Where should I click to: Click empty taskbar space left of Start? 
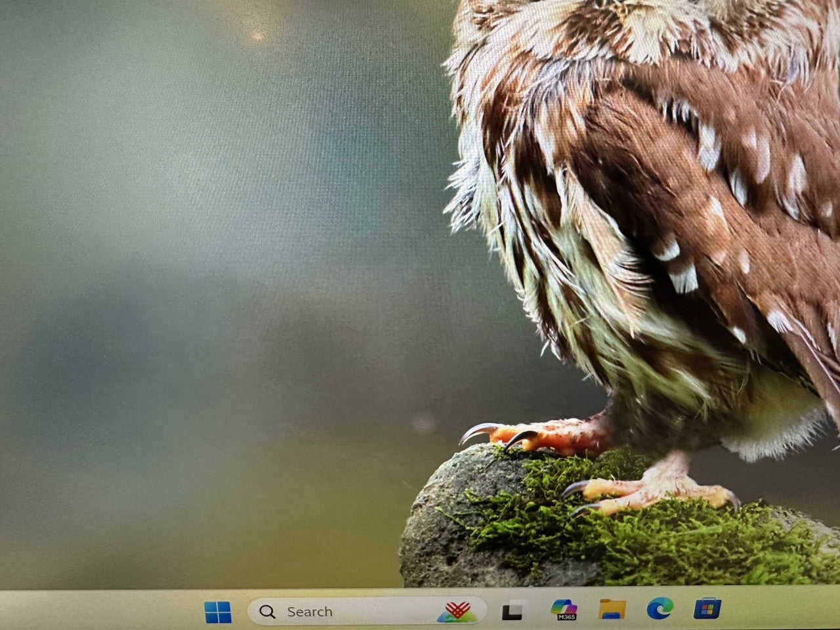tap(98, 610)
